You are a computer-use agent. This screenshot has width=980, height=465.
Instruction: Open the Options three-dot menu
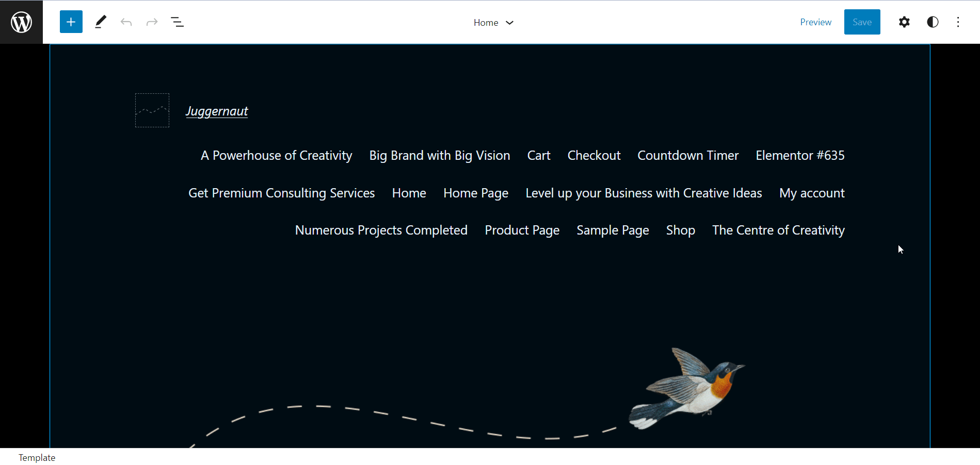pos(958,22)
